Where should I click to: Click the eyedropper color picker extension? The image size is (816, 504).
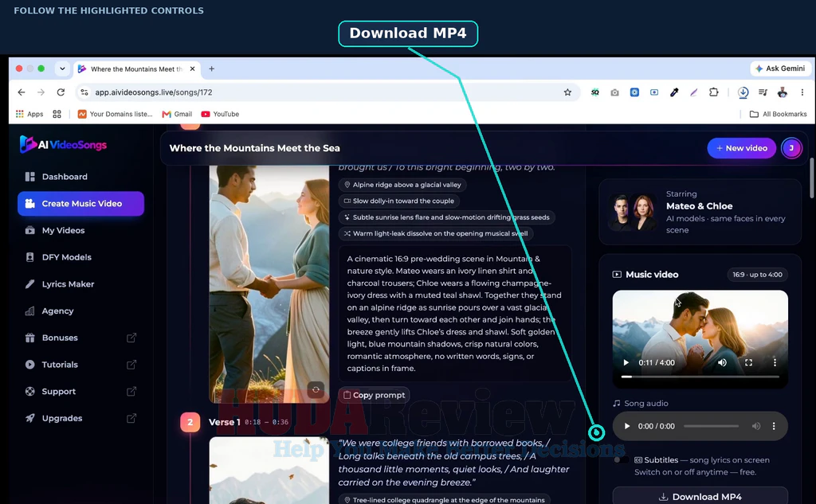pos(674,92)
